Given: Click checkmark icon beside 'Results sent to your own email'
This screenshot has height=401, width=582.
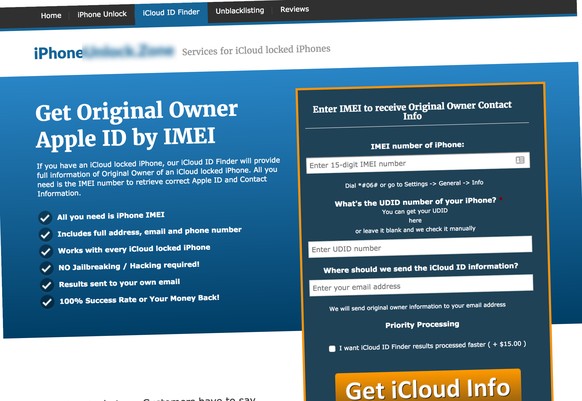Looking at the screenshot, I should pyautogui.click(x=46, y=285).
